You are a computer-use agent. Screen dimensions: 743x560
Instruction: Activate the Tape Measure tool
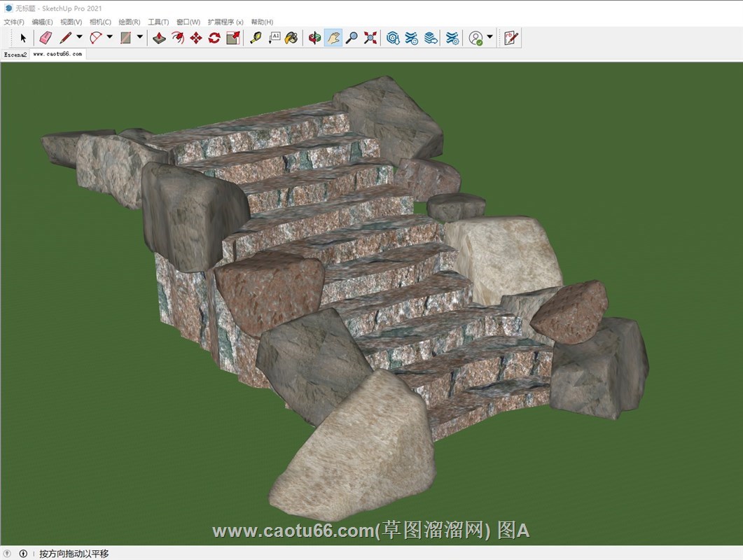(256, 38)
